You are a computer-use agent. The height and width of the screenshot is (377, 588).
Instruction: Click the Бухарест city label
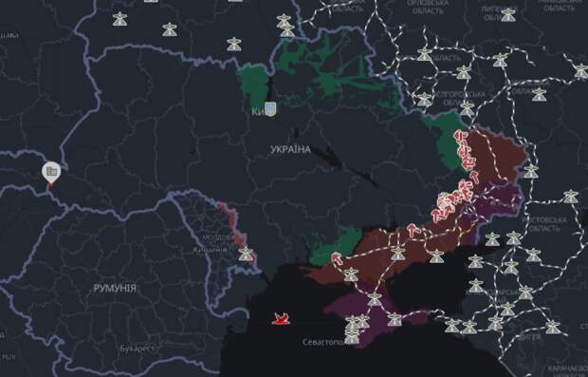[137, 349]
